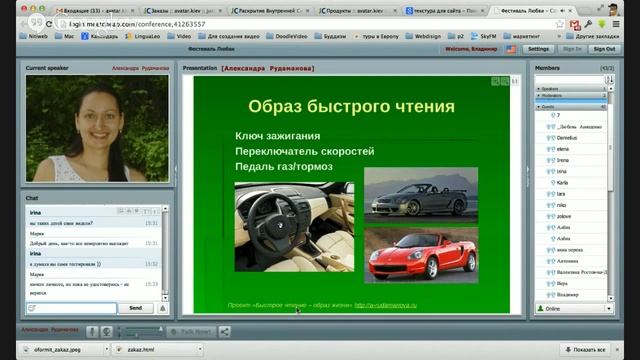Screen dimensions: 640x360
Task: Click the Members search field
Action: (570, 79)
